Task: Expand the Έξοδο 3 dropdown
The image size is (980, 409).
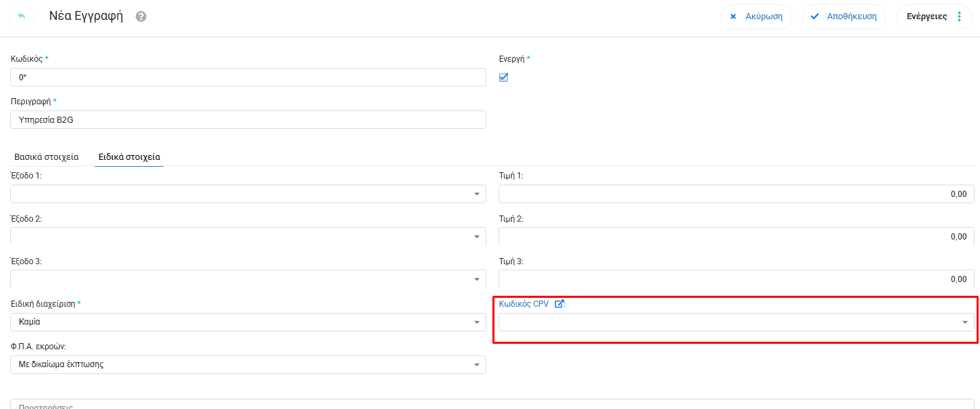Action: click(x=477, y=279)
